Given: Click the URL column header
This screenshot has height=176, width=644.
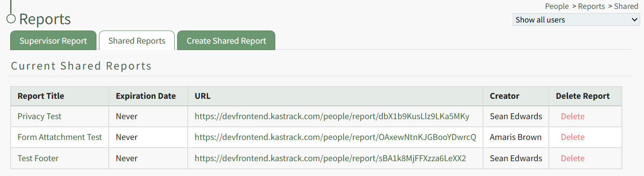Looking at the screenshot, I should 203,96.
